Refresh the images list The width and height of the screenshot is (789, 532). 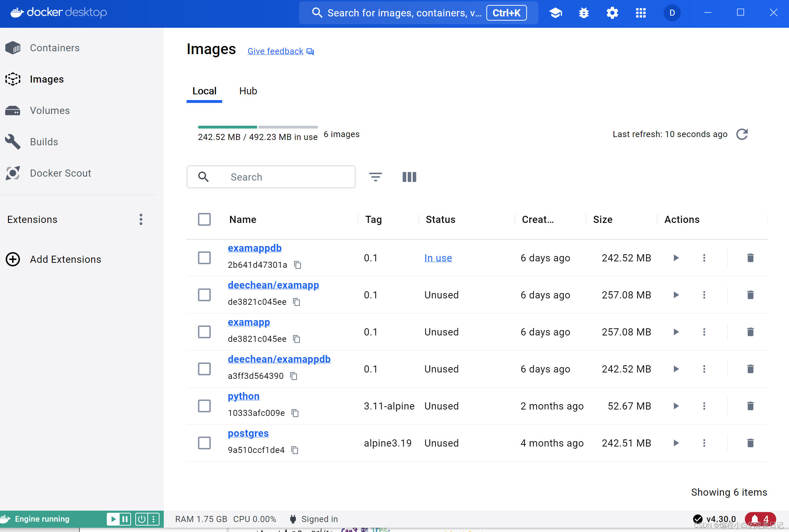click(x=742, y=134)
